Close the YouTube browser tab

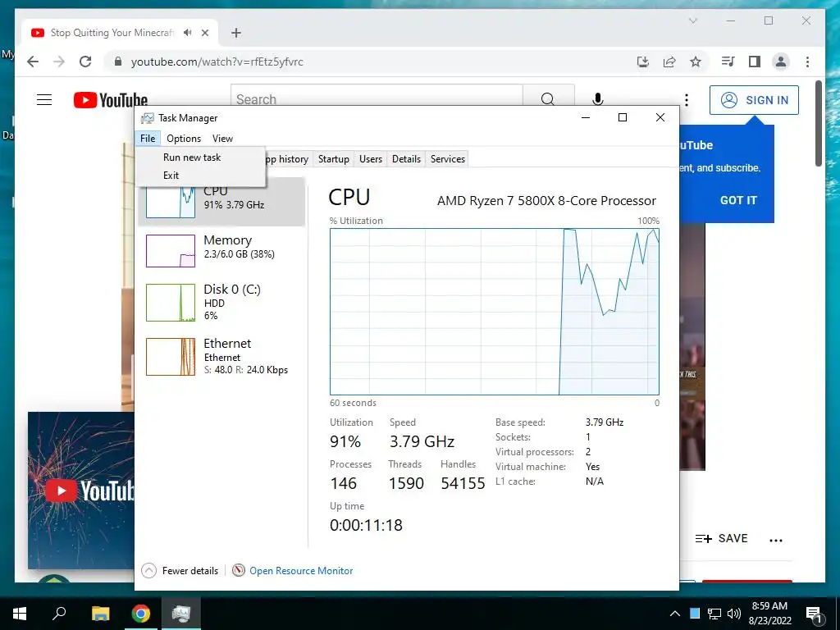point(204,33)
